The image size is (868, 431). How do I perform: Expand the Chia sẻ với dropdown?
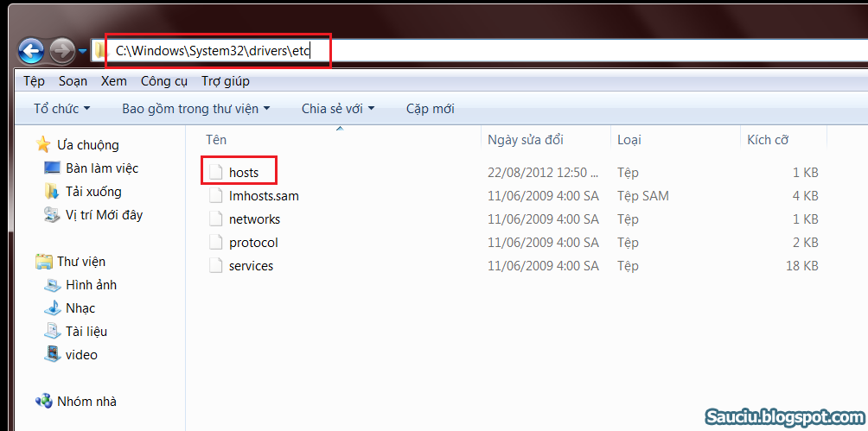(x=338, y=109)
